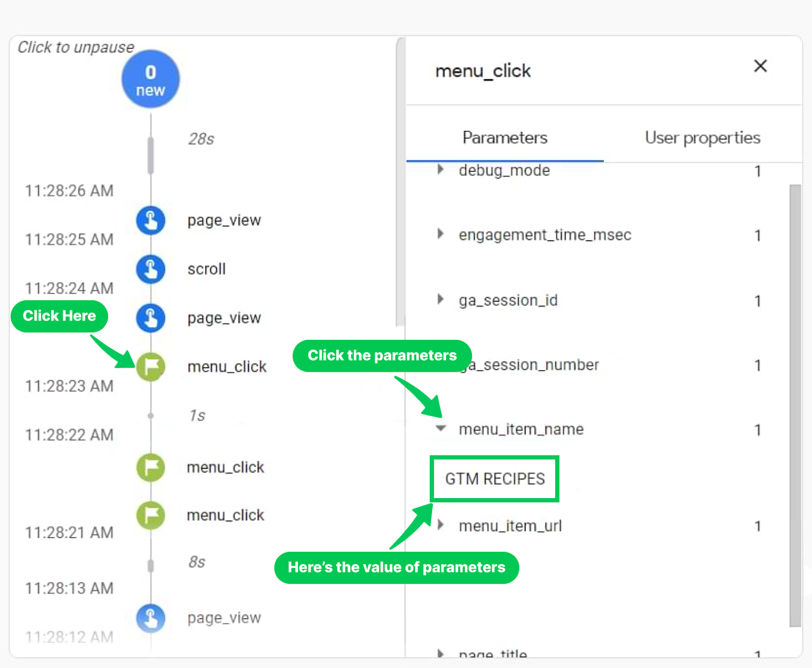812x668 pixels.
Task: Expand the ga_session_id parameter
Action: pos(441,300)
